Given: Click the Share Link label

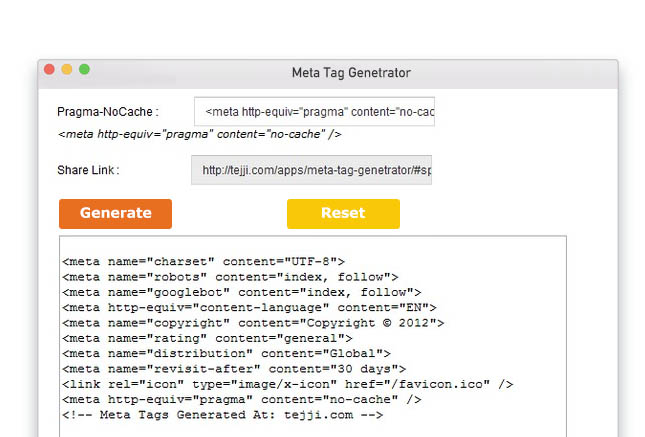Looking at the screenshot, I should pos(88,170).
